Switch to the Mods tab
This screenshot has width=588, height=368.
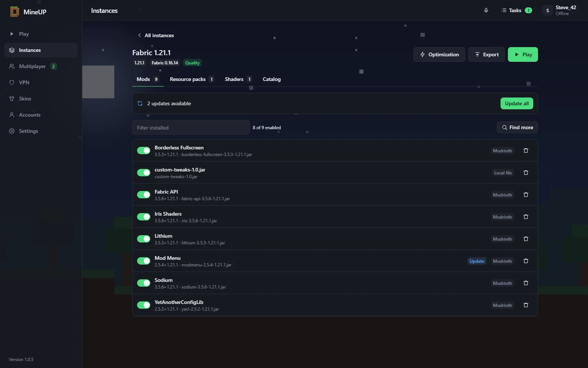148,79
